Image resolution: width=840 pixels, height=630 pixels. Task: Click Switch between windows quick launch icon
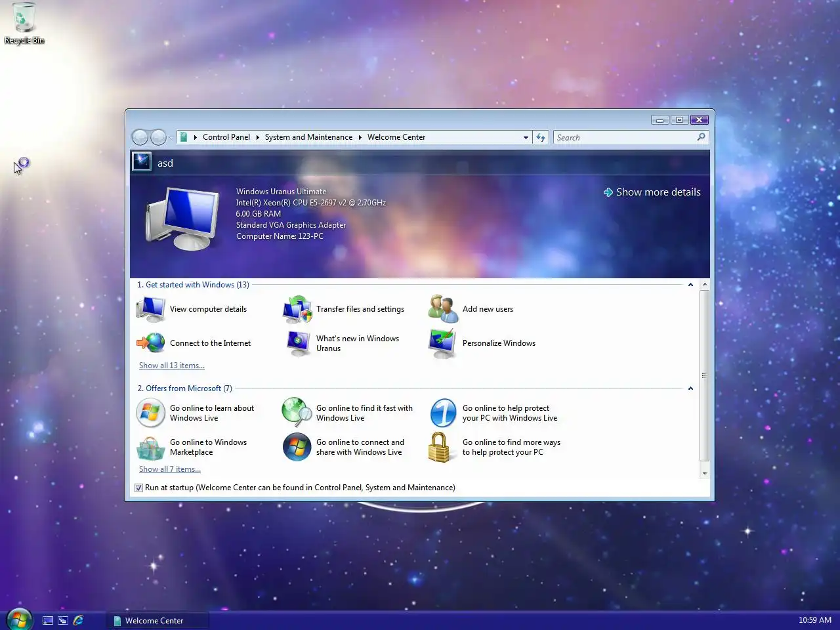coord(63,620)
